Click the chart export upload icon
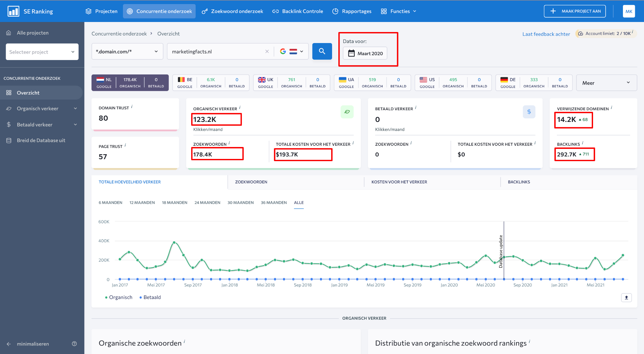This screenshot has width=644, height=354. click(x=626, y=297)
